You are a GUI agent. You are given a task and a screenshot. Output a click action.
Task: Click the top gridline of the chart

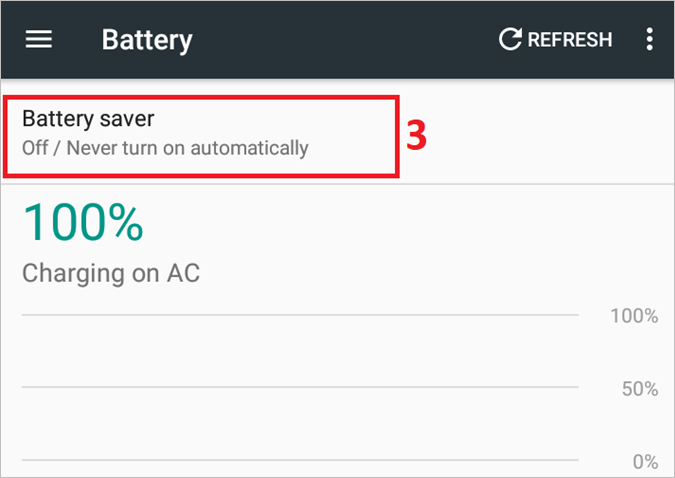click(x=300, y=315)
